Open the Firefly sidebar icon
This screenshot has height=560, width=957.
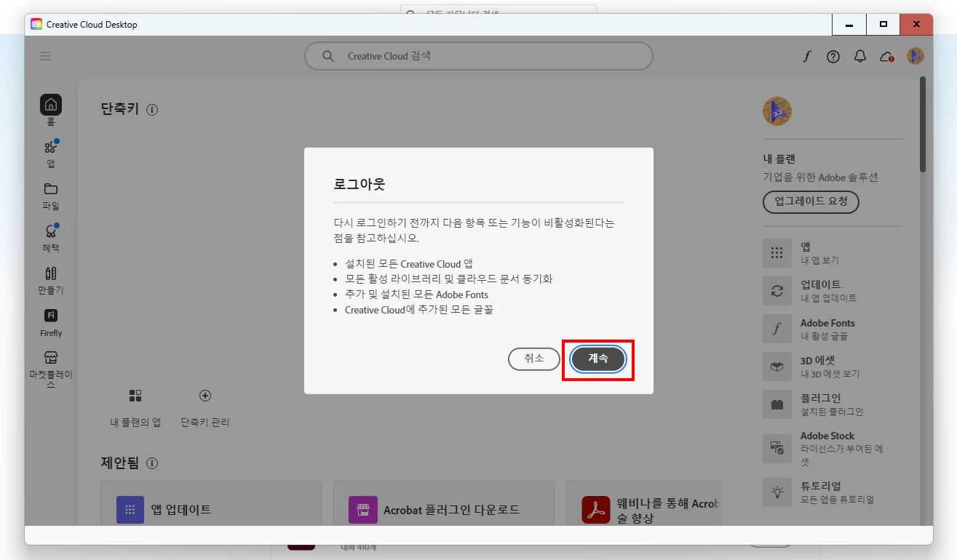(x=51, y=316)
